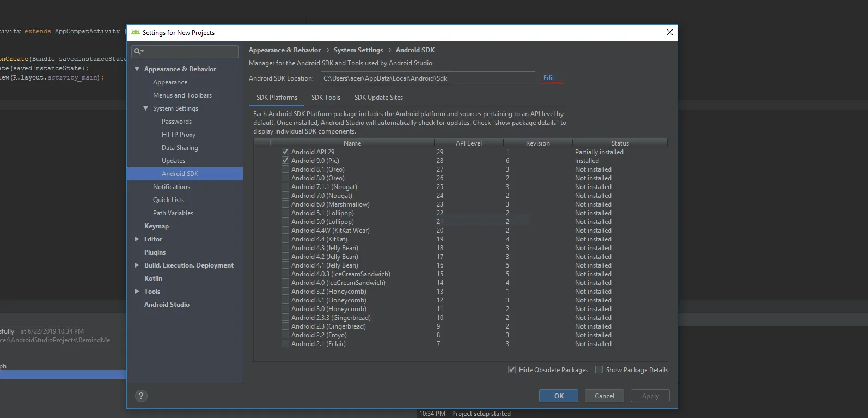
Task: Open the Passwords settings page
Action: [176, 122]
